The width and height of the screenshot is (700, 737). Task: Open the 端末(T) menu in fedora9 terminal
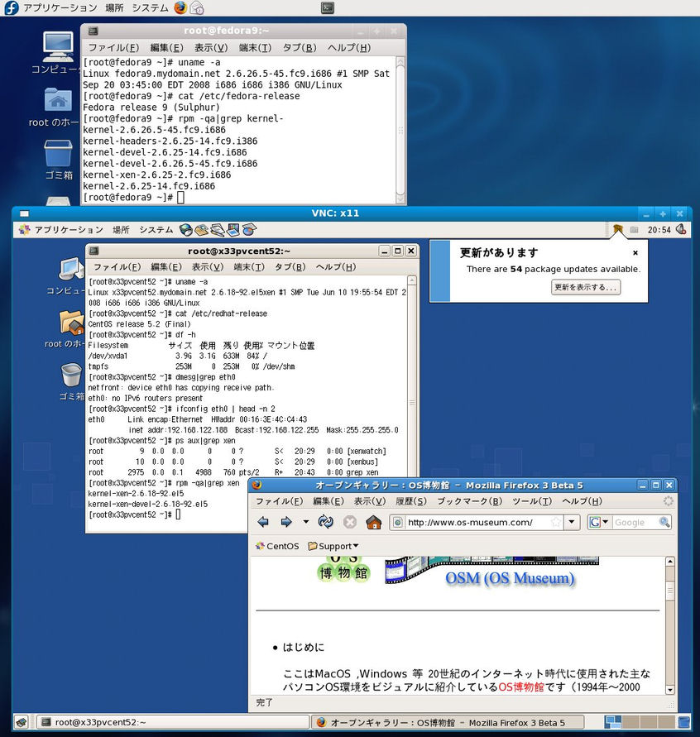[256, 47]
